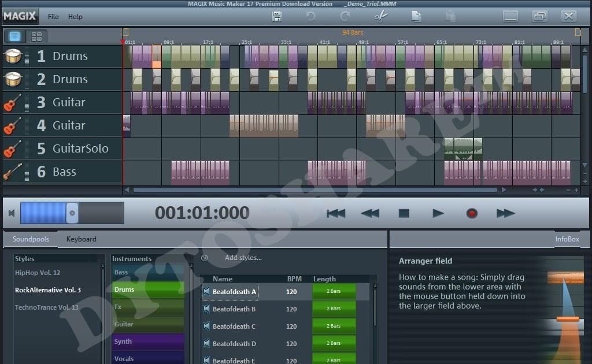This screenshot has width=592, height=364.
Task: Copy the selected object
Action: pos(416,16)
